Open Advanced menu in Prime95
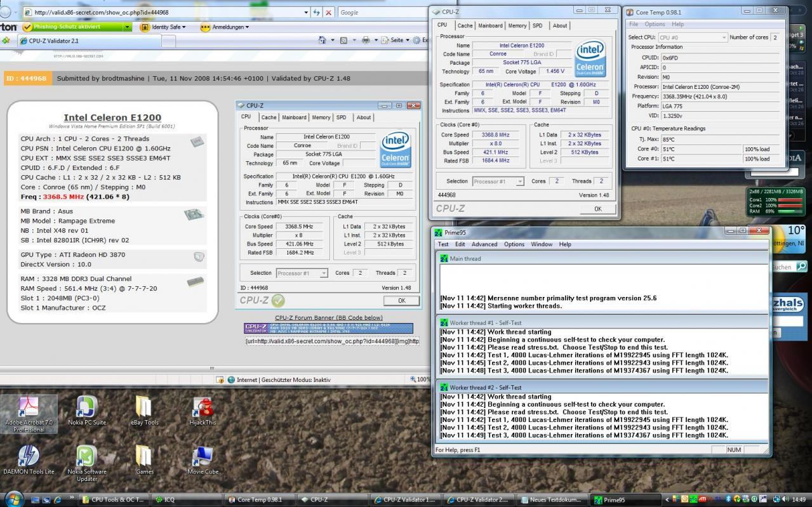 (x=484, y=244)
